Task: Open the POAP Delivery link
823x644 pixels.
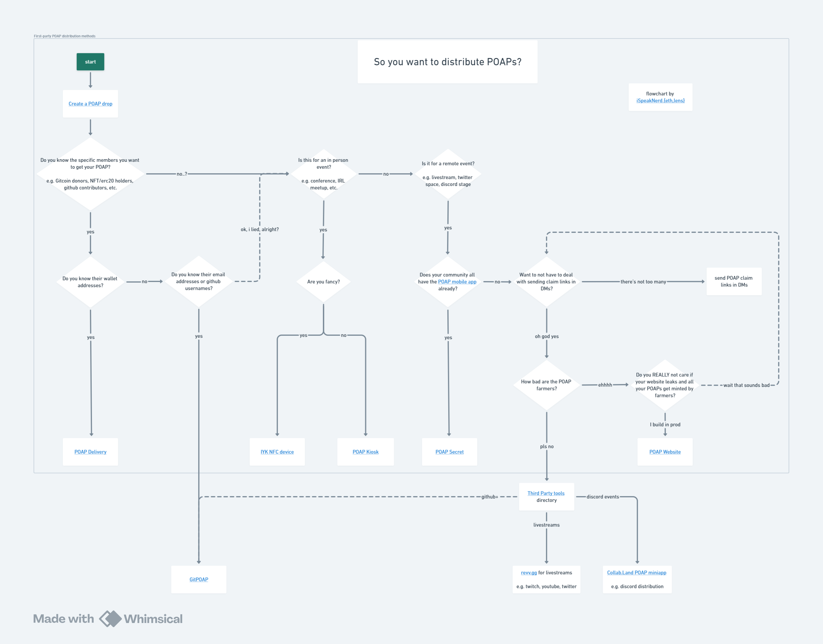Action: tap(90, 451)
